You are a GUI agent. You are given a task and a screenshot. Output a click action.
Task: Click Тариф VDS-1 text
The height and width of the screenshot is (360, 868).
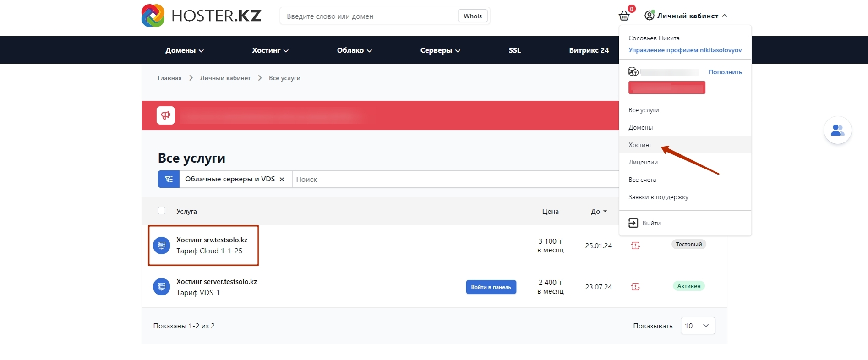[x=198, y=292]
